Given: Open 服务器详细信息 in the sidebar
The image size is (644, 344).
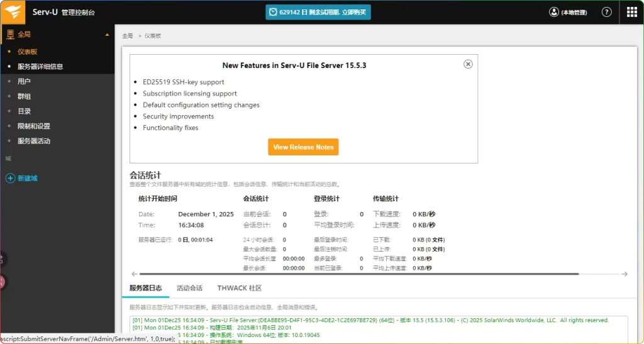Looking at the screenshot, I should 40,67.
